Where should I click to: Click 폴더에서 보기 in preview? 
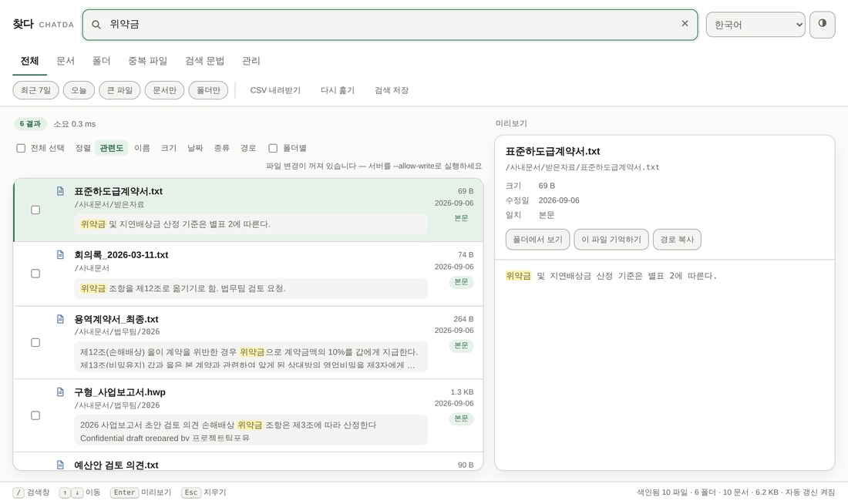click(537, 240)
